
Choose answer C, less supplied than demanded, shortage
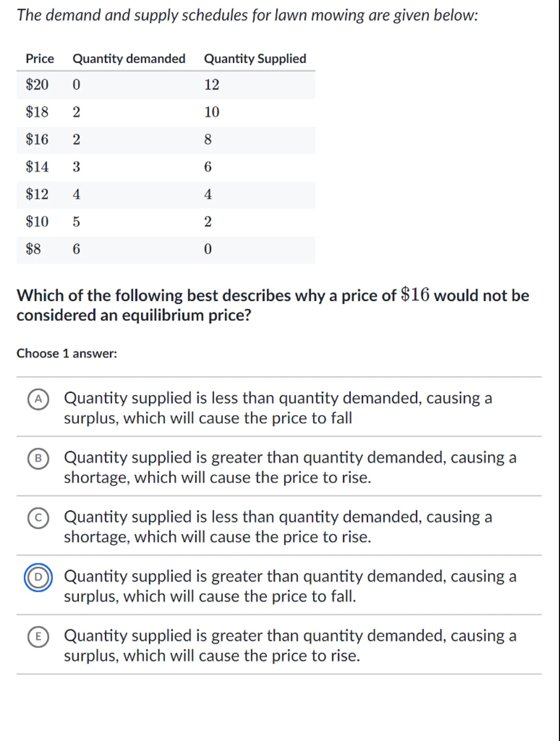[278, 527]
